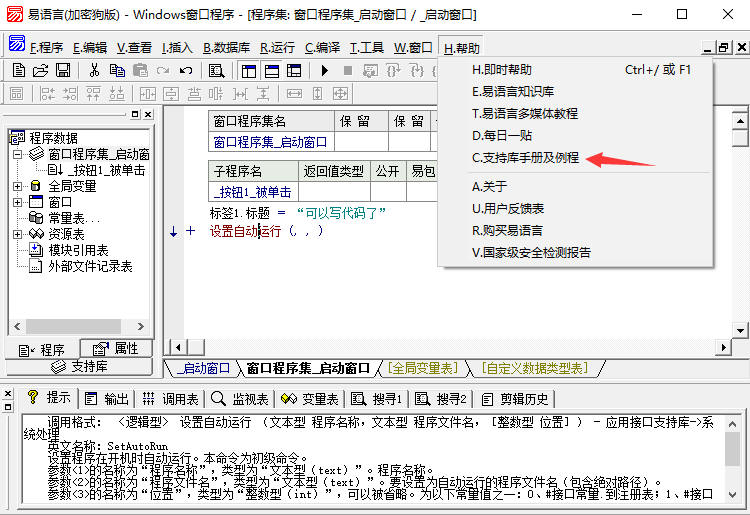Click the hint pane scrollbar down arrow

pyautogui.click(x=732, y=494)
